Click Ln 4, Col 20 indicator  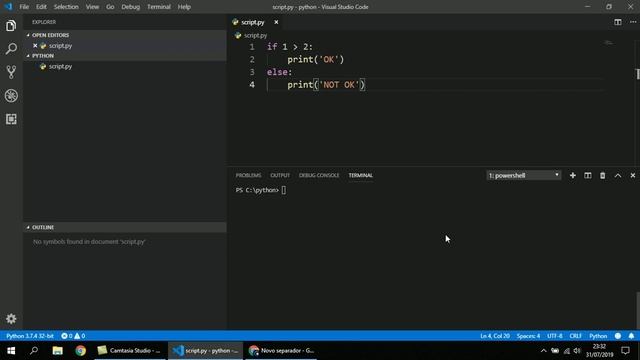point(495,336)
